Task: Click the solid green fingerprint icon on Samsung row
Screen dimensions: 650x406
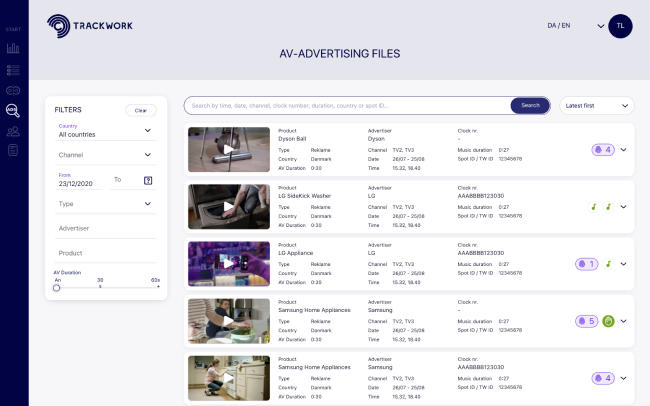Action: [x=608, y=321]
